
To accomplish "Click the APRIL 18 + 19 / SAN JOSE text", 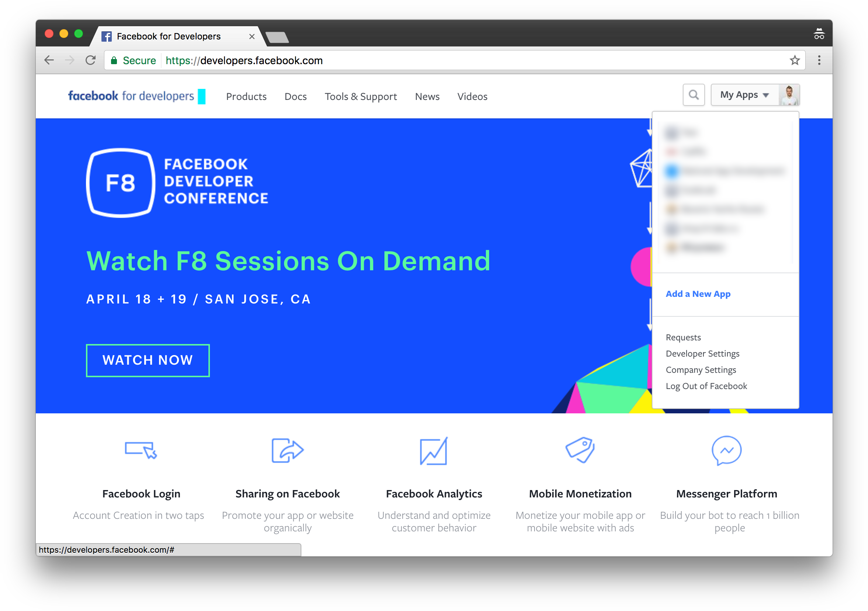I will click(x=198, y=299).
